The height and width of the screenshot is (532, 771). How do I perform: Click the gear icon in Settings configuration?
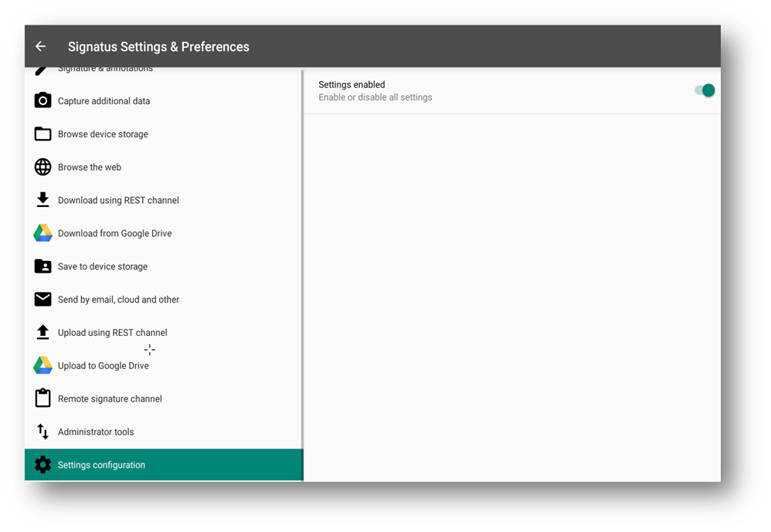[x=43, y=465]
